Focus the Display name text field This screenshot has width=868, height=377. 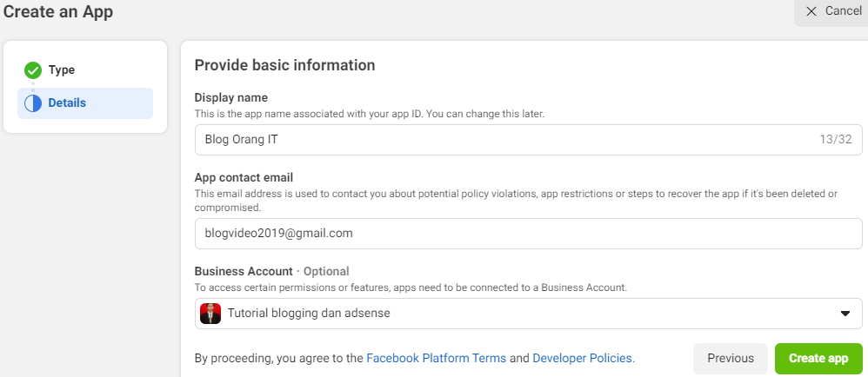(504, 140)
